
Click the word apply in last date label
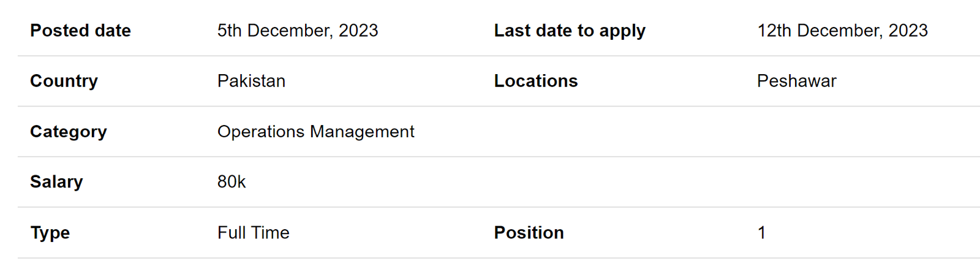click(622, 31)
